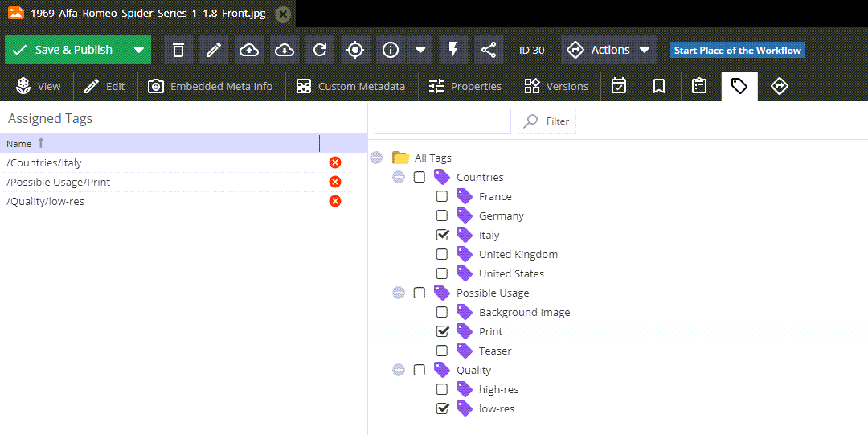
Task: Click the lightning bolt icon
Action: point(452,50)
